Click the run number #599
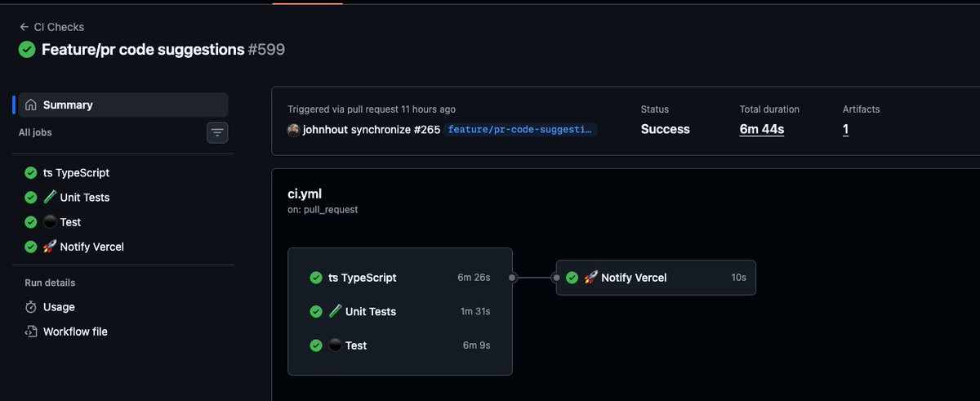The image size is (980, 401). pyautogui.click(x=266, y=49)
